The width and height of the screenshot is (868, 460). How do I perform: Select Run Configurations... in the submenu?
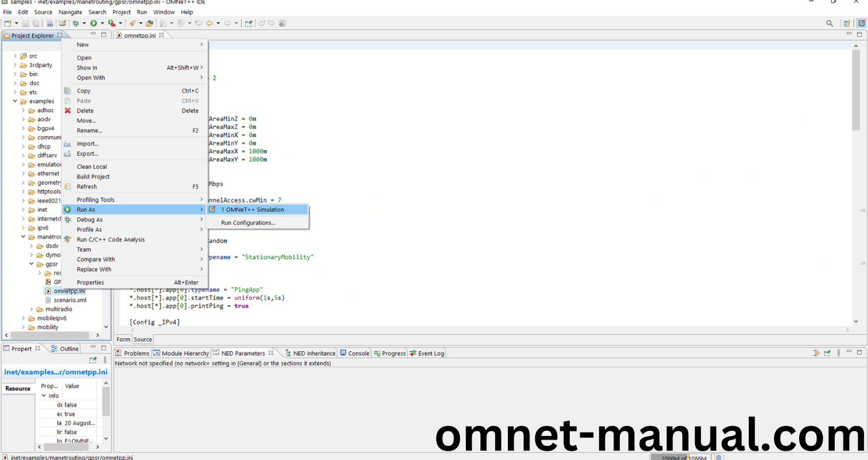pyautogui.click(x=248, y=222)
